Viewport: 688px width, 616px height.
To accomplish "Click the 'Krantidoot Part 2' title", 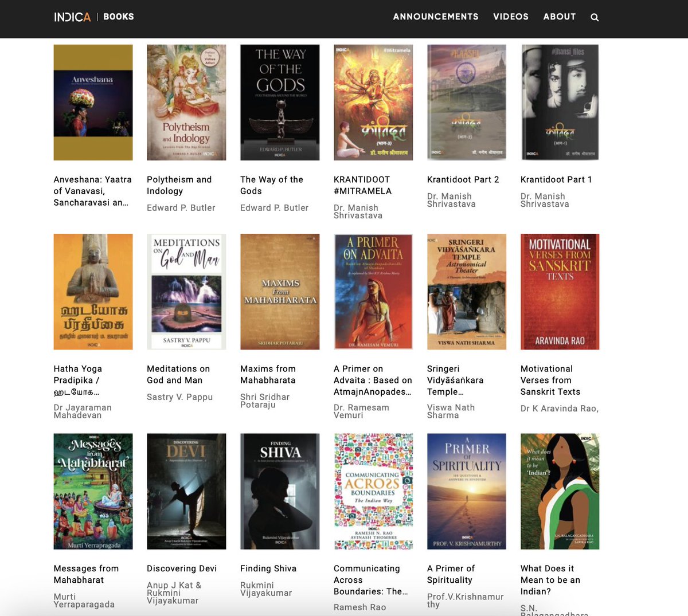I will [463, 179].
